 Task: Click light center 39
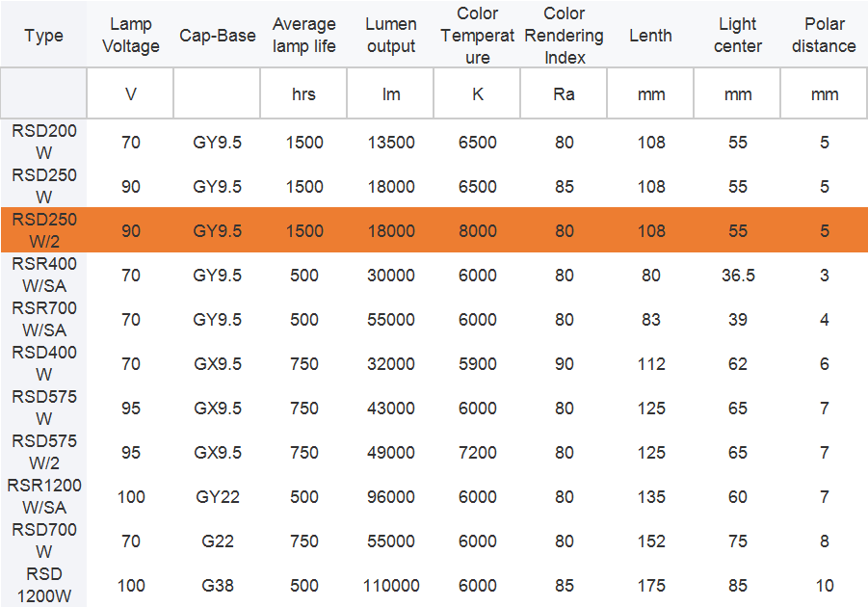point(738,320)
